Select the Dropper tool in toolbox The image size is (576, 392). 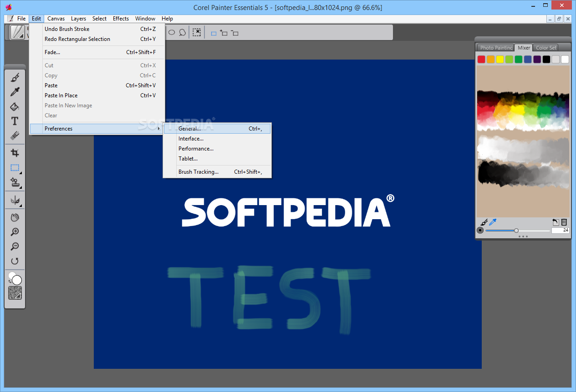pos(15,92)
